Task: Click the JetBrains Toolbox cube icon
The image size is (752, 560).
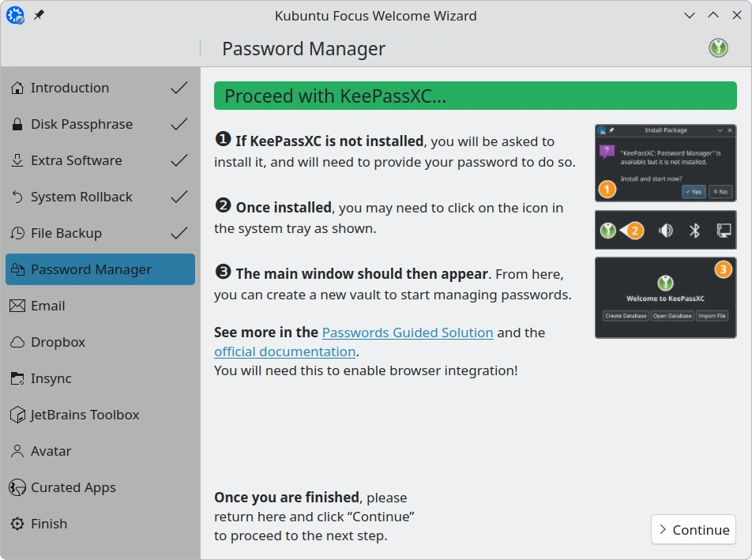Action: (17, 415)
